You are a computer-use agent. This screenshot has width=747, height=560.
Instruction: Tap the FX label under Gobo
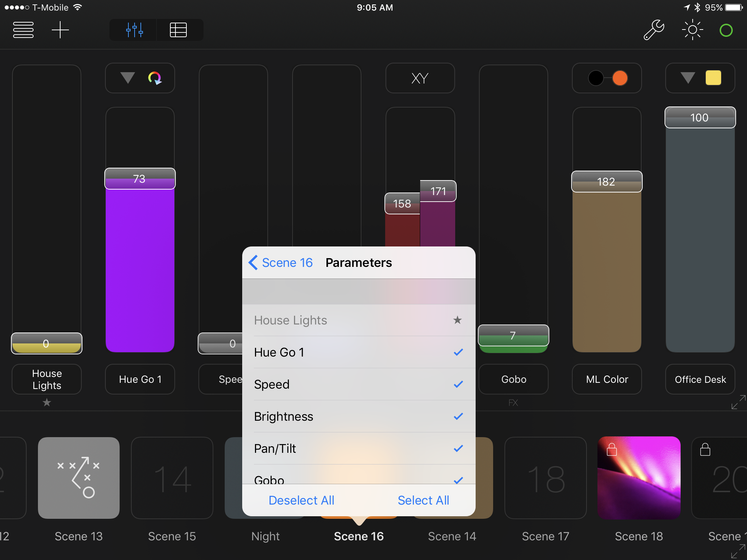(x=513, y=403)
